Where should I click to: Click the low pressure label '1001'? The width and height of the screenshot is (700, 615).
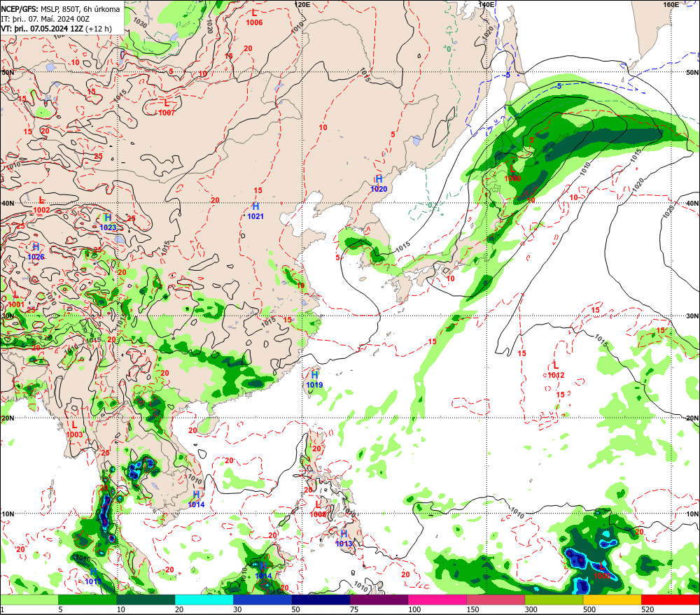coord(16,304)
